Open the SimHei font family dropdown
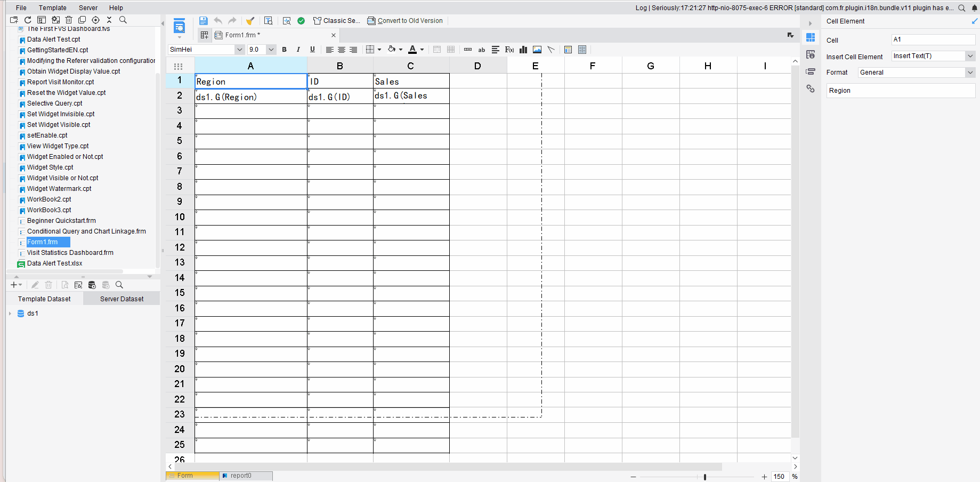This screenshot has height=482, width=980. [x=239, y=50]
